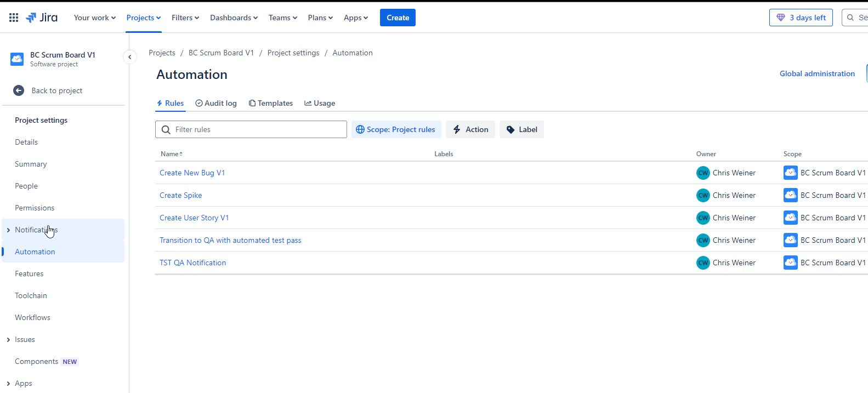The image size is (868, 393).
Task: Open the Create User Story V1 rule
Action: click(x=194, y=218)
